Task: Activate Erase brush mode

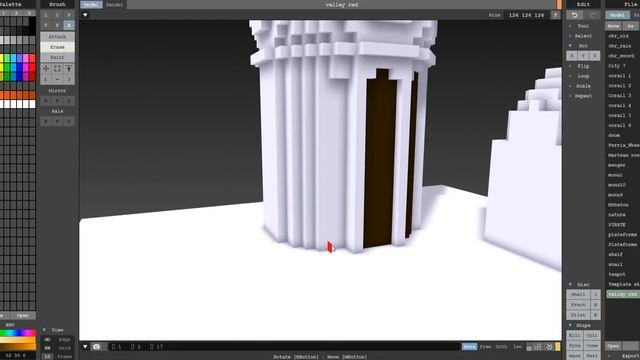Action: coord(57,47)
